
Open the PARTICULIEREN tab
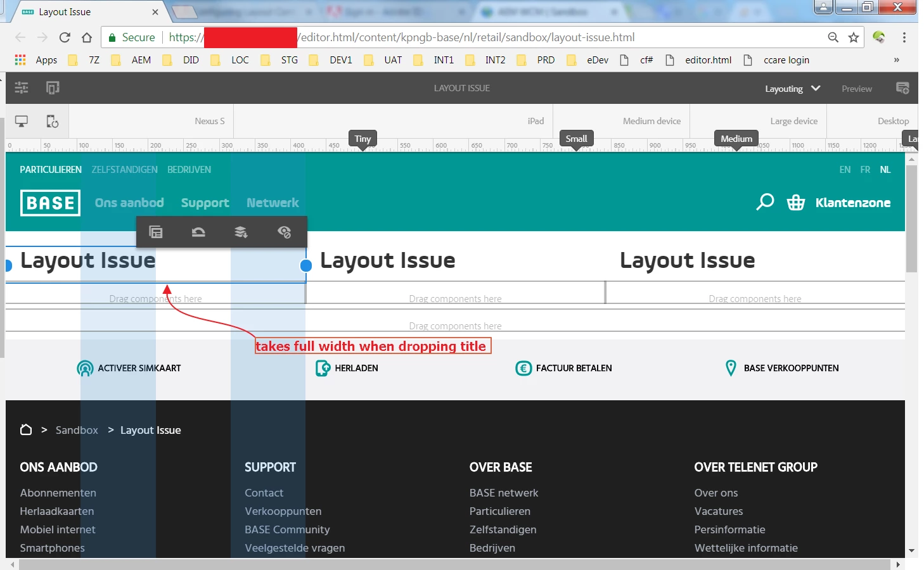[51, 170]
